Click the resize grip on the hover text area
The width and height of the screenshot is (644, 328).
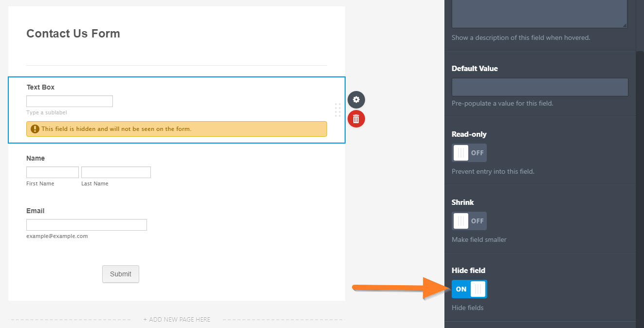tap(625, 25)
